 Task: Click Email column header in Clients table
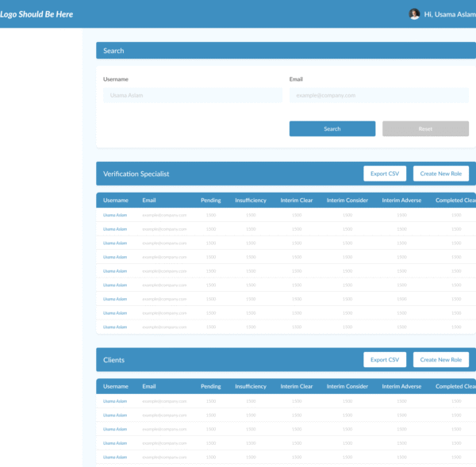(x=149, y=387)
